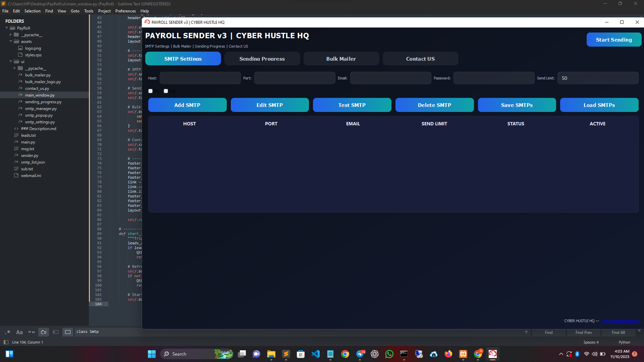Image resolution: width=644 pixels, height=362 pixels.
Task: Collapse the assets folder
Action: 11,42
